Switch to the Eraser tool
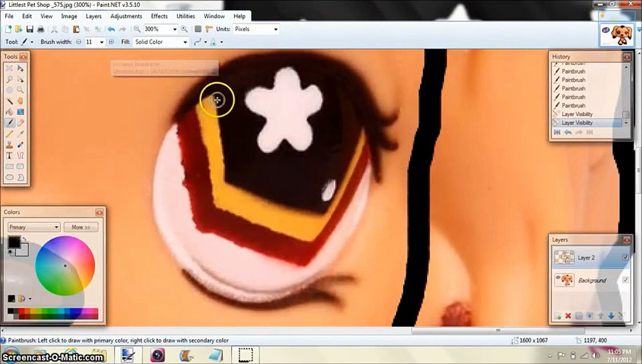Screen dimensions: 642x364 click(x=20, y=123)
